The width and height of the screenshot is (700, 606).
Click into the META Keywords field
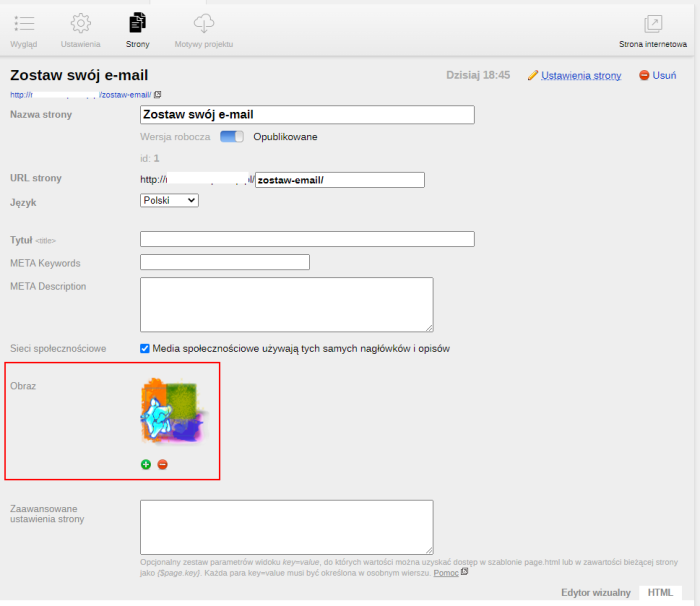click(x=224, y=262)
